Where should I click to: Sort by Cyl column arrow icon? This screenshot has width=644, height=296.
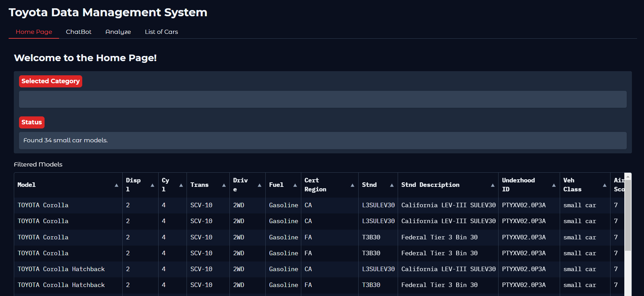click(181, 185)
